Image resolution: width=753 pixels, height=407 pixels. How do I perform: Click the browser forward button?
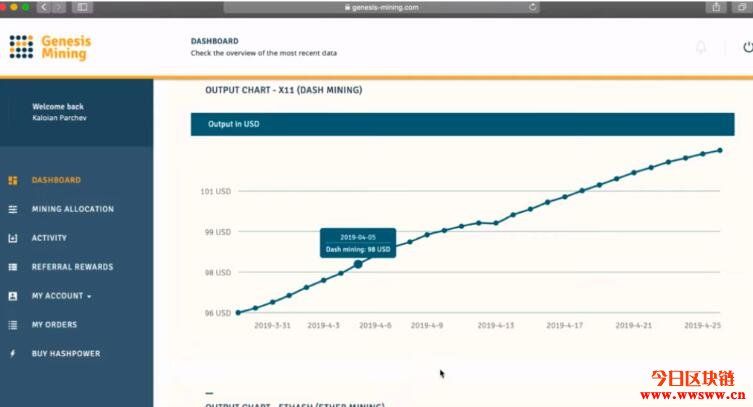59,7
